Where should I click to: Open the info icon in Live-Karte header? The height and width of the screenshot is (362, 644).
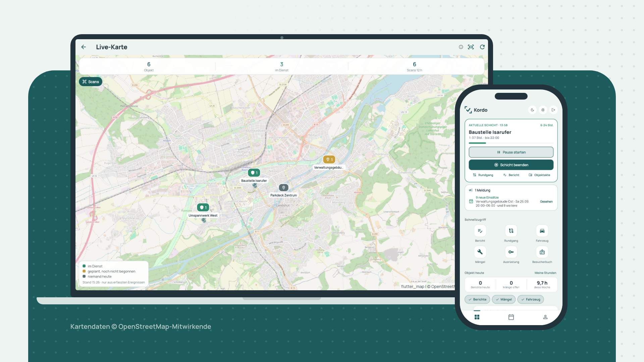click(461, 47)
